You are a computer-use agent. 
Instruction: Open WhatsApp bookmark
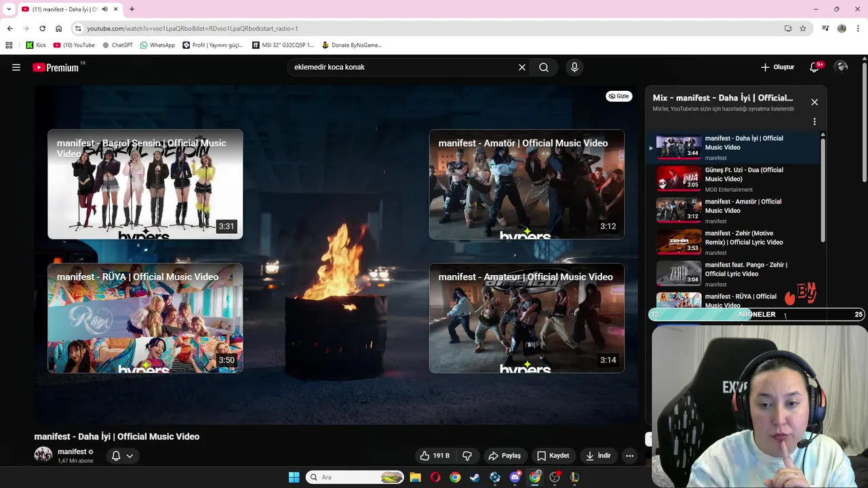(157, 45)
